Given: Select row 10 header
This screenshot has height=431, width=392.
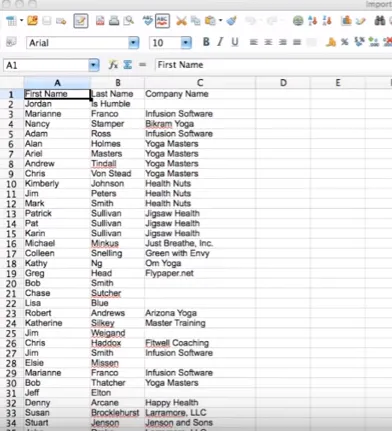Looking at the screenshot, I should 11,184.
